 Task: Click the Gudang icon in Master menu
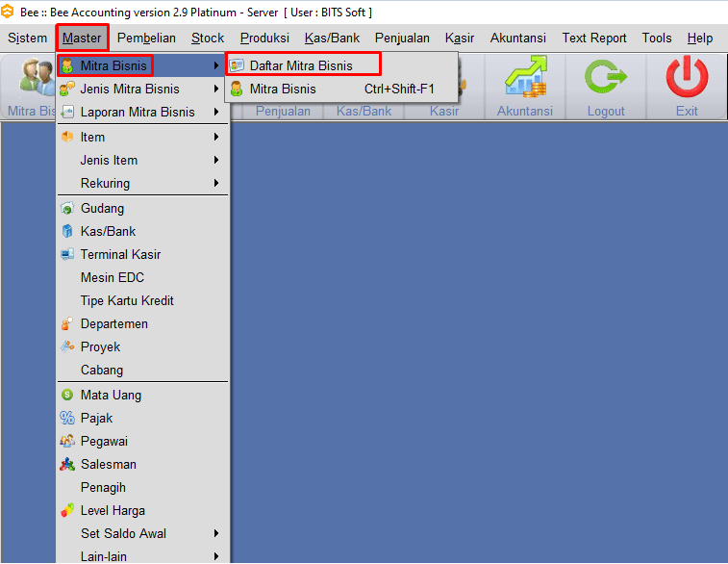(67, 209)
